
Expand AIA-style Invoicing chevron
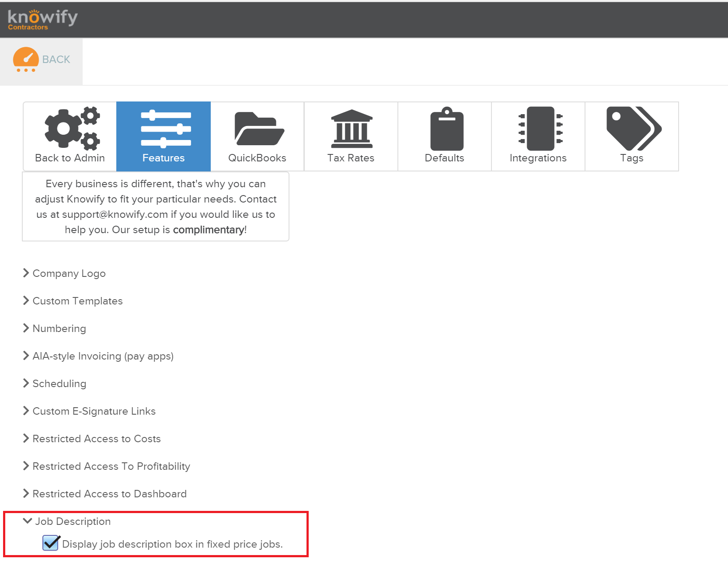click(x=26, y=356)
